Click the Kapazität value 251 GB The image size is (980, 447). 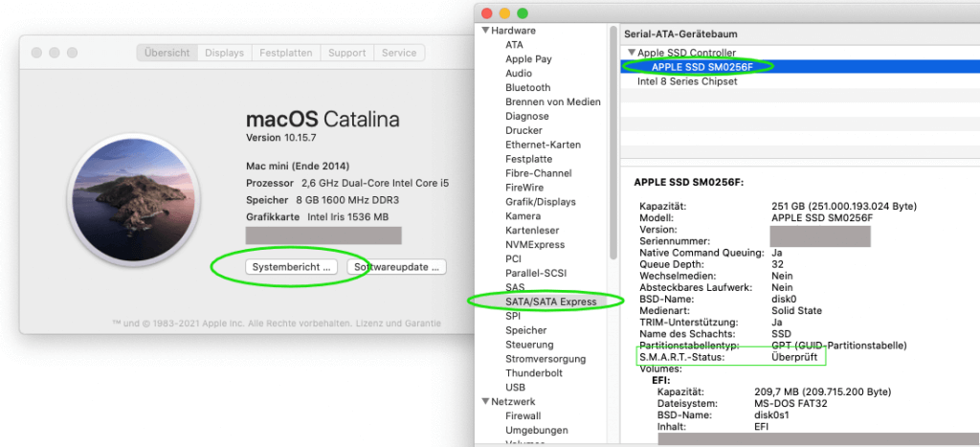844,207
